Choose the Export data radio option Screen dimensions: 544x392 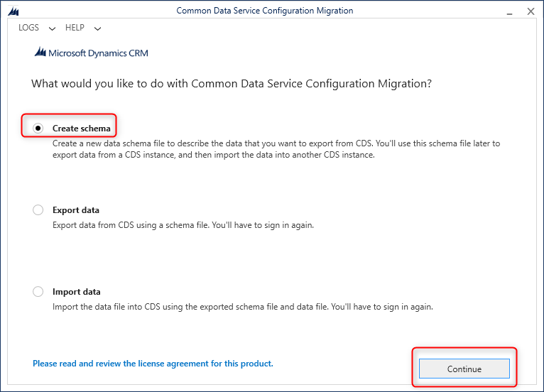(x=38, y=210)
